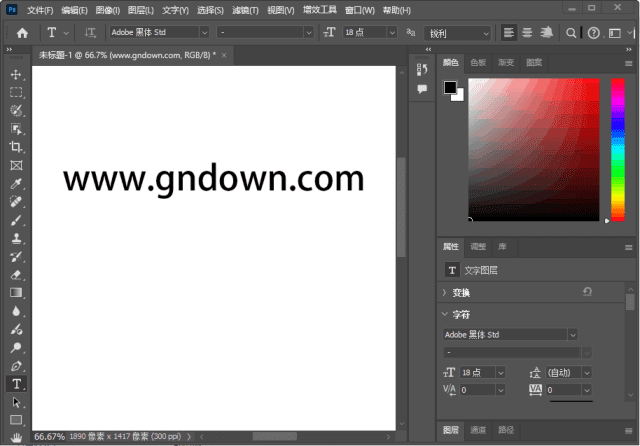The image size is (640, 446).
Task: Click the Home icon in options bar
Action: tap(22, 33)
